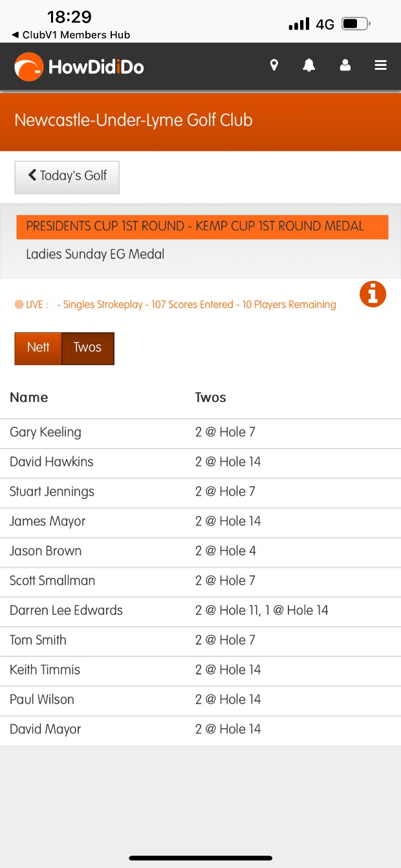Tap the live status scores text

[197, 305]
